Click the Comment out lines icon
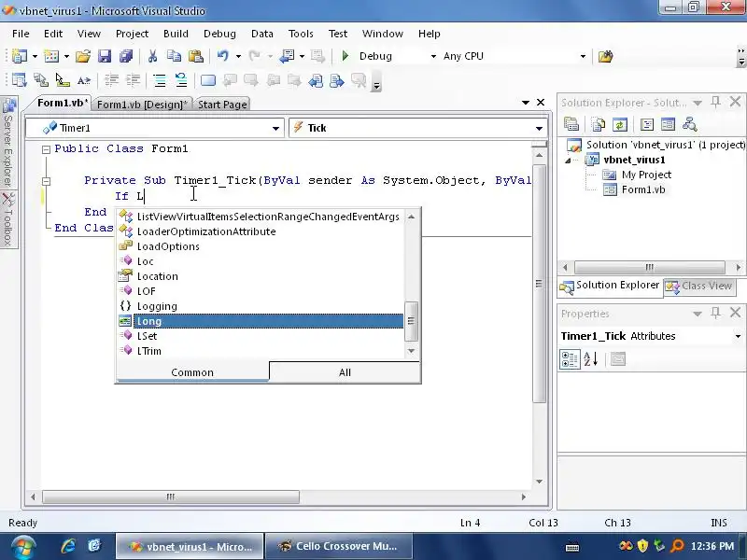747x560 pixels. (160, 80)
